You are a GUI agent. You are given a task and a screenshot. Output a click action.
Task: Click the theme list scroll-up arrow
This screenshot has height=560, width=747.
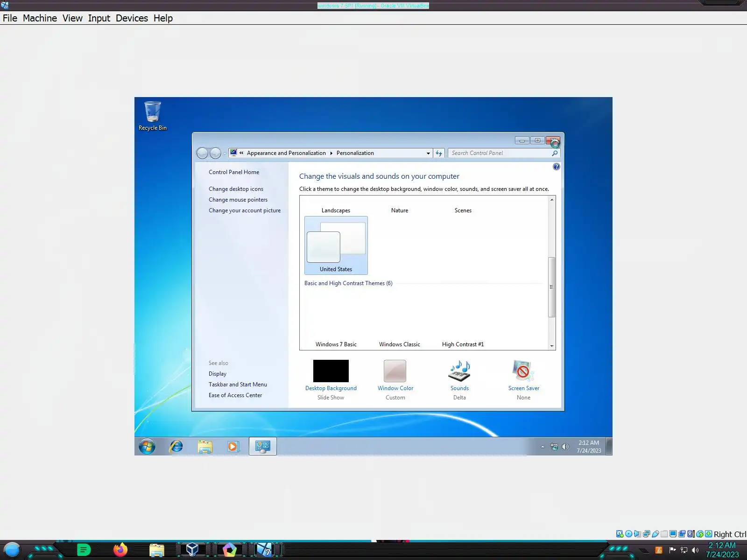tap(551, 200)
